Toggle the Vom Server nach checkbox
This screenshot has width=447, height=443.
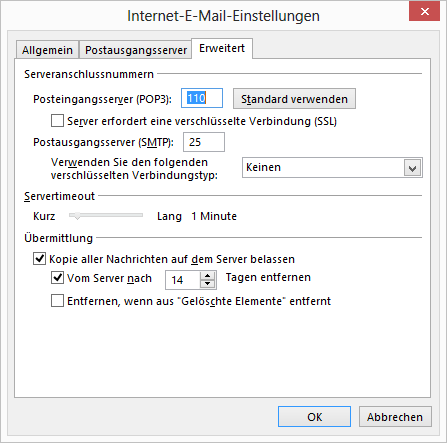coord(57,277)
